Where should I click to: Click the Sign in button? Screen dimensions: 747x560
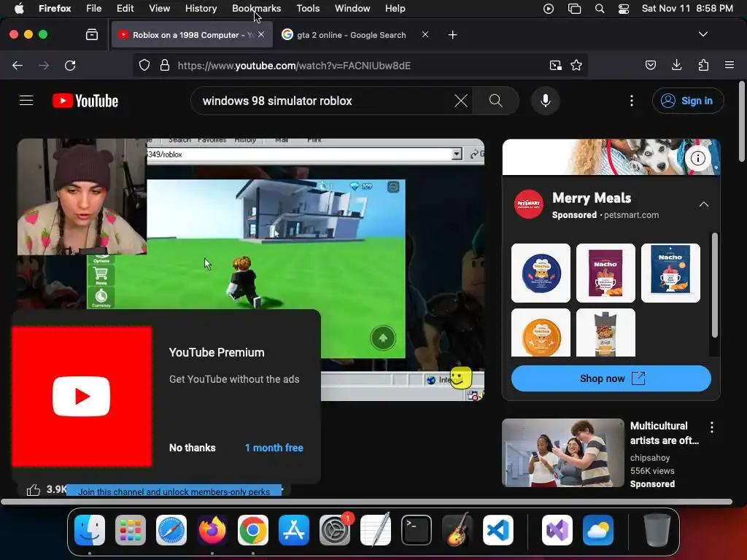pyautogui.click(x=687, y=101)
